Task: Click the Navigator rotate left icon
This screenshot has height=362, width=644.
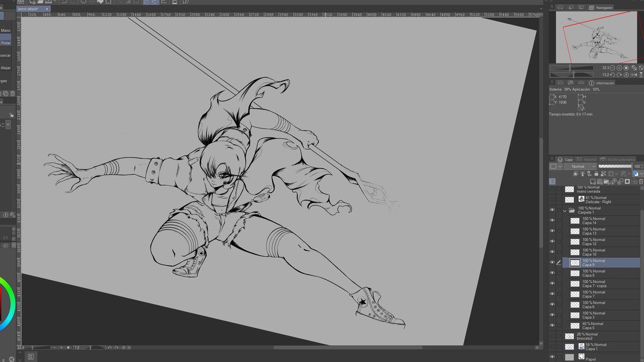Action: point(612,75)
